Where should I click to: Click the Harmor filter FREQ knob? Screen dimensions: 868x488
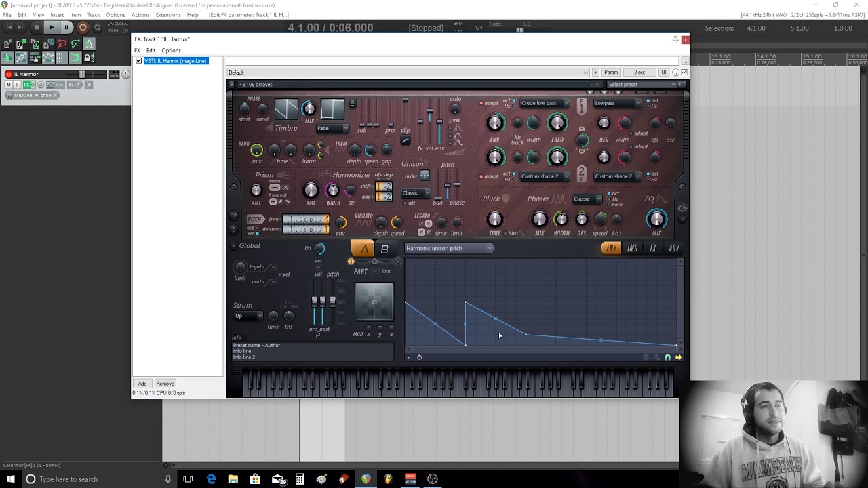click(x=557, y=123)
